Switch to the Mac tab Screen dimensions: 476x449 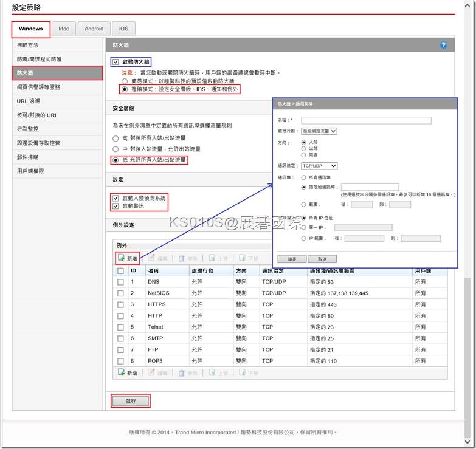(63, 29)
